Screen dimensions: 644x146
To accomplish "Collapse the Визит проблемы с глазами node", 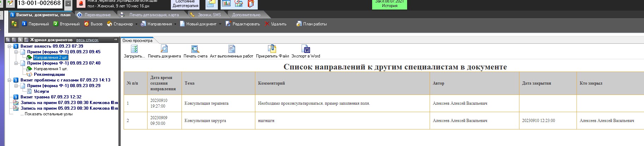I will tap(10, 80).
